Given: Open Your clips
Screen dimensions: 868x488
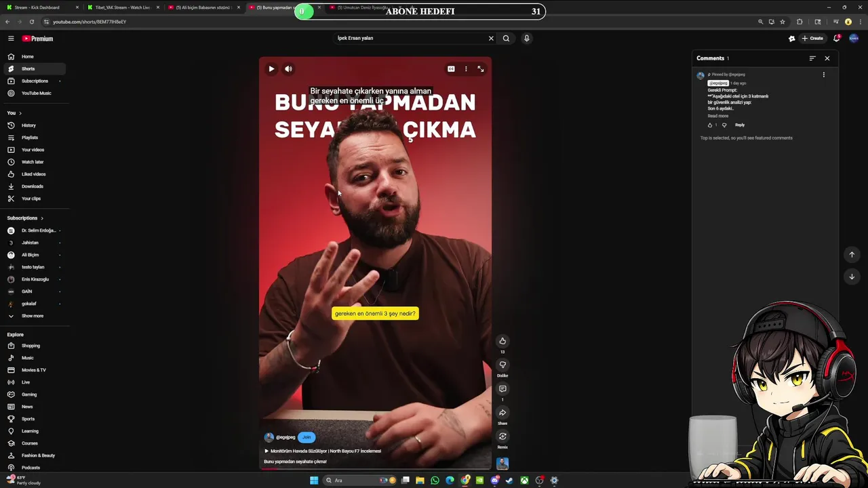Looking at the screenshot, I should pyautogui.click(x=34, y=199).
